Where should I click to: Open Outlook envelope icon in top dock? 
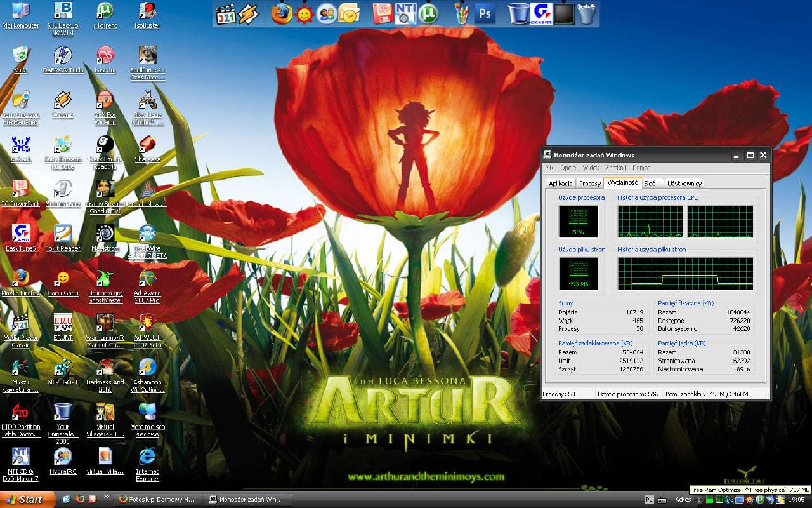tap(348, 13)
